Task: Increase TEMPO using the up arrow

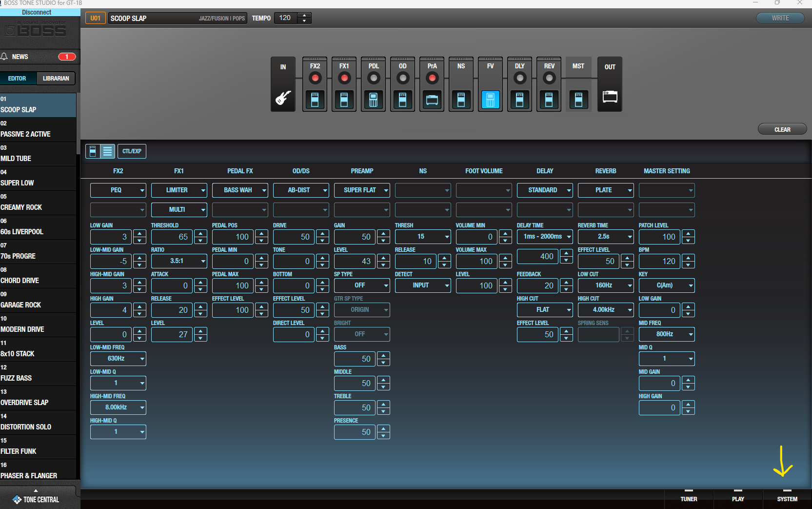Action: click(305, 16)
